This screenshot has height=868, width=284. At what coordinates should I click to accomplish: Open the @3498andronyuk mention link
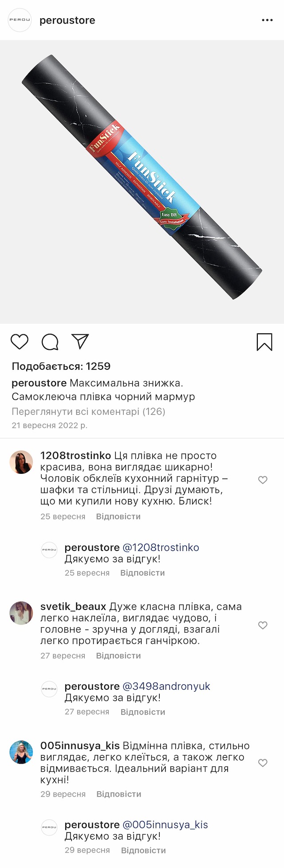tap(166, 686)
